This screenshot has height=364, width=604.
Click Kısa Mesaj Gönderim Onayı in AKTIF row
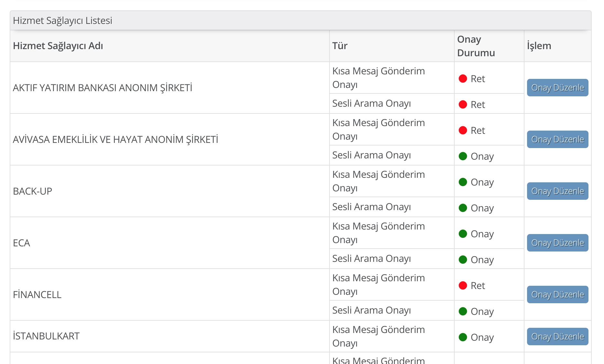point(379,78)
